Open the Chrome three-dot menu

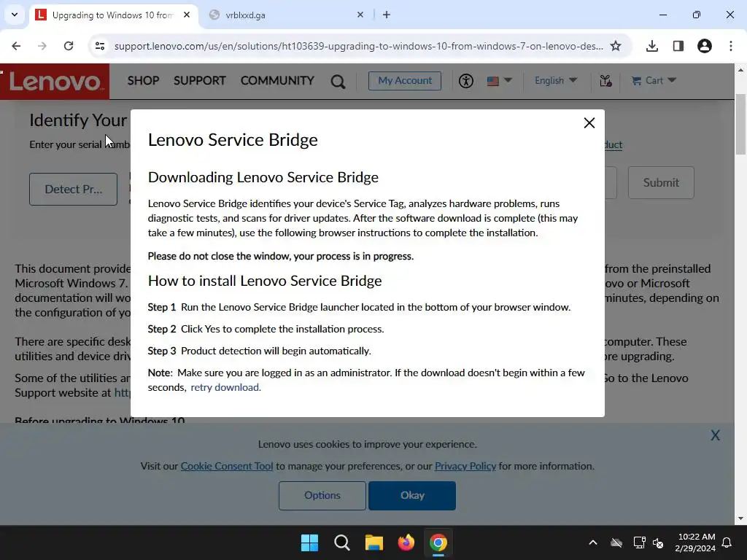pos(731,46)
